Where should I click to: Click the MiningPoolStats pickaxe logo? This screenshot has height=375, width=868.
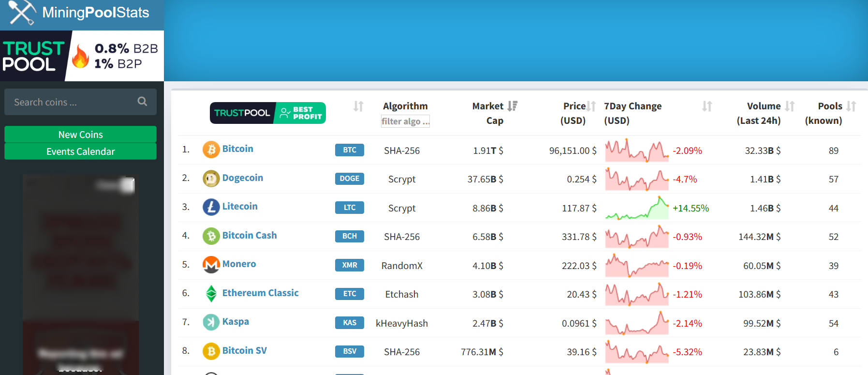click(22, 13)
